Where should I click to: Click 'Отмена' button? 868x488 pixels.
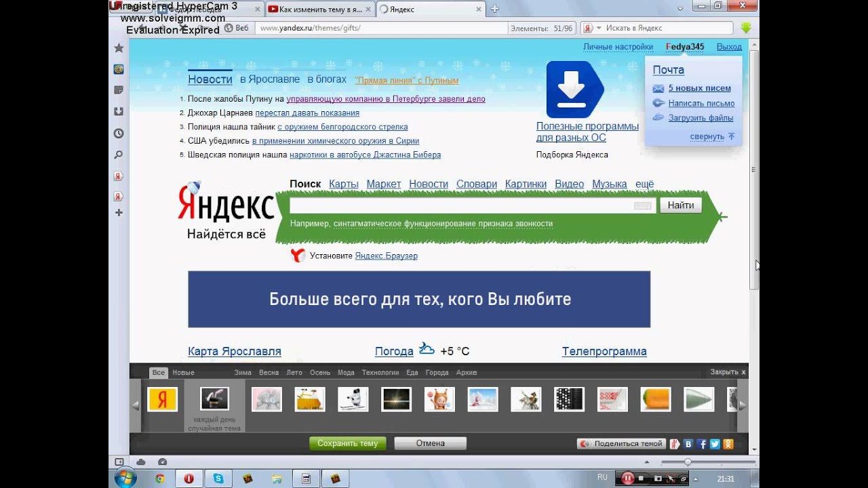click(431, 443)
